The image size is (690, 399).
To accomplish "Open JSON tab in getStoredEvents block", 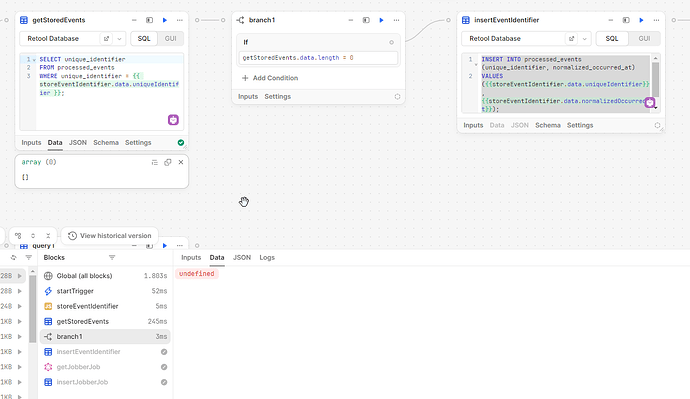I will click(77, 143).
